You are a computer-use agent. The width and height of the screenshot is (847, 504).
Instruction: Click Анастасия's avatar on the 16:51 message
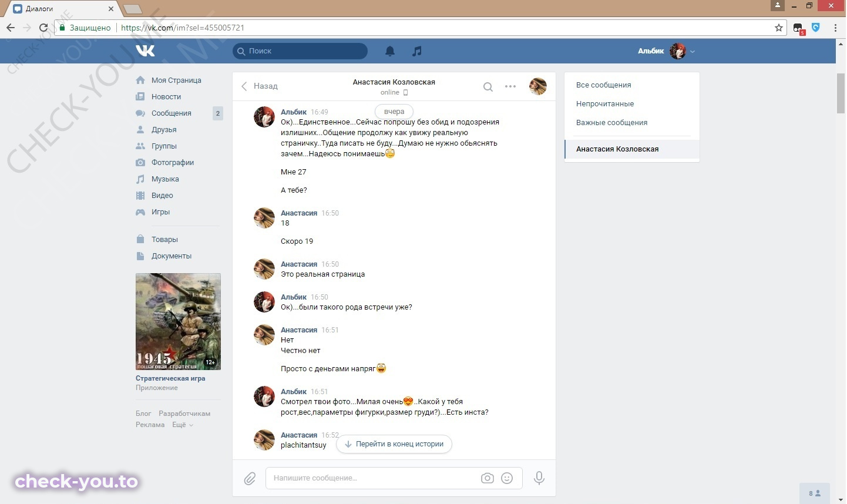[264, 335]
